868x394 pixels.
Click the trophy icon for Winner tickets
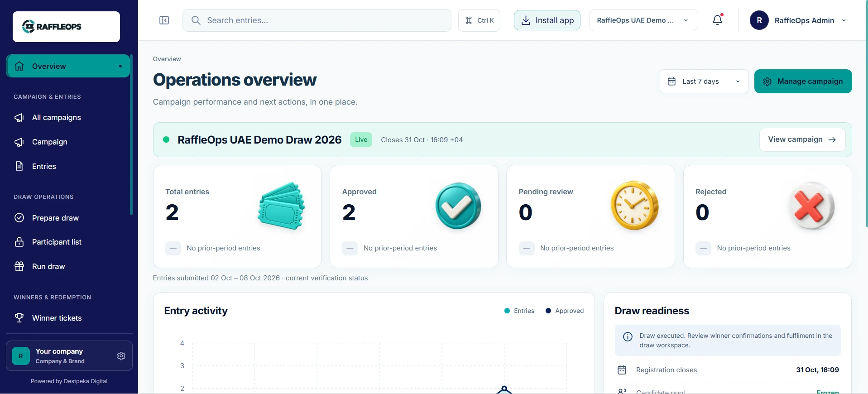tap(19, 318)
